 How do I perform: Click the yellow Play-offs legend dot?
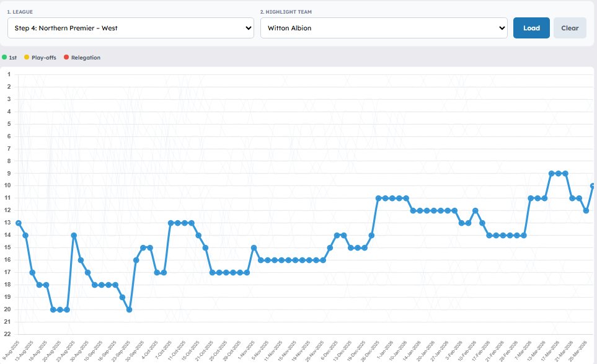27,57
